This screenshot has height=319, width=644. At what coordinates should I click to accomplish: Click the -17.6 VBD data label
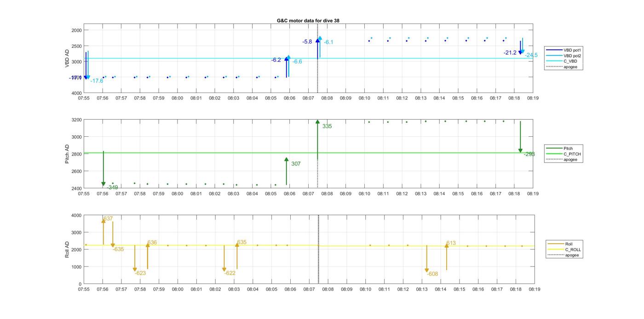97,81
